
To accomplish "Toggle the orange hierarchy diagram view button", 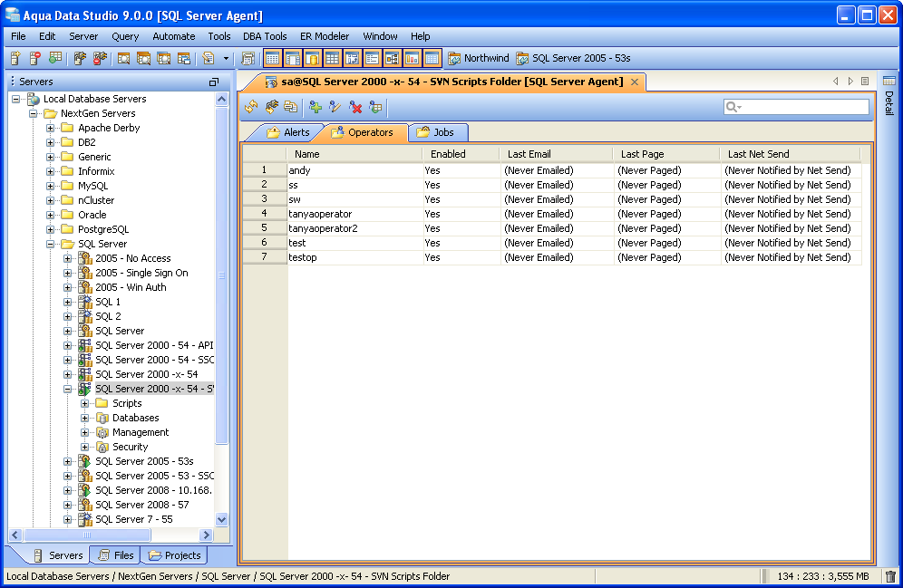I will tap(393, 58).
